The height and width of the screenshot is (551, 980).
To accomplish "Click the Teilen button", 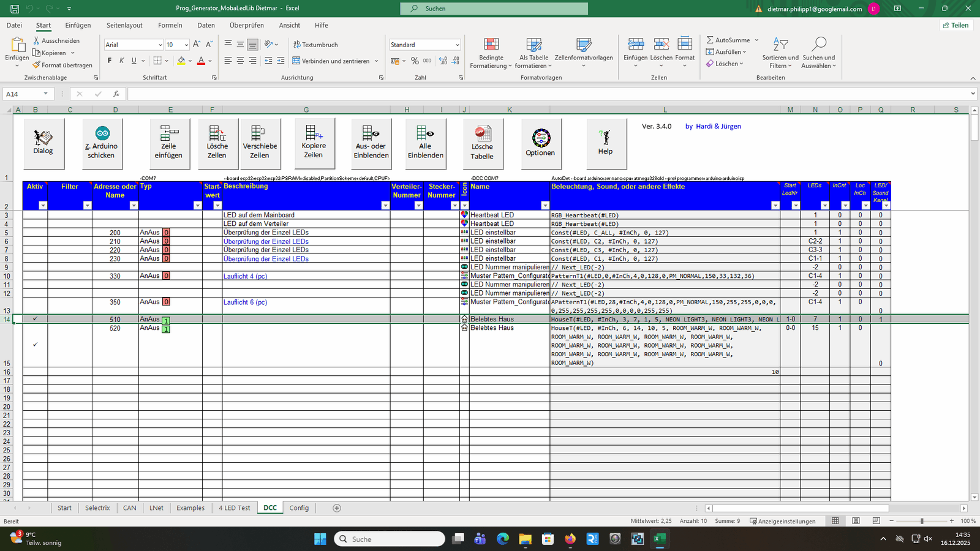I will [x=956, y=25].
